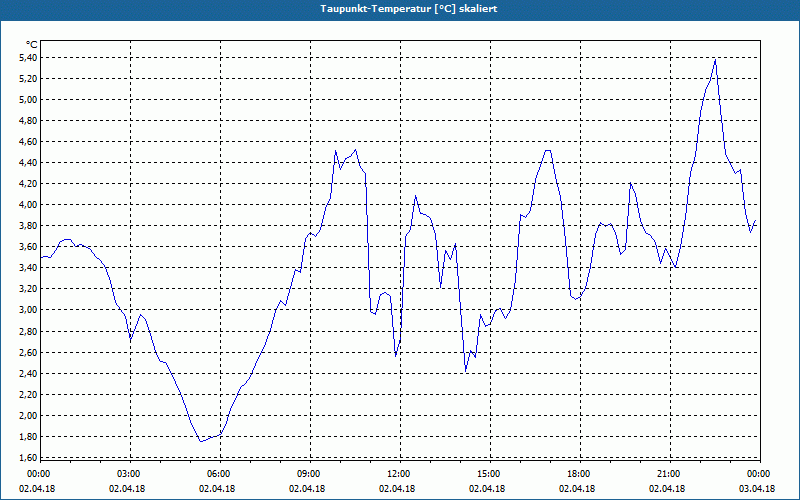Click the 21:00 time label

[x=668, y=474]
